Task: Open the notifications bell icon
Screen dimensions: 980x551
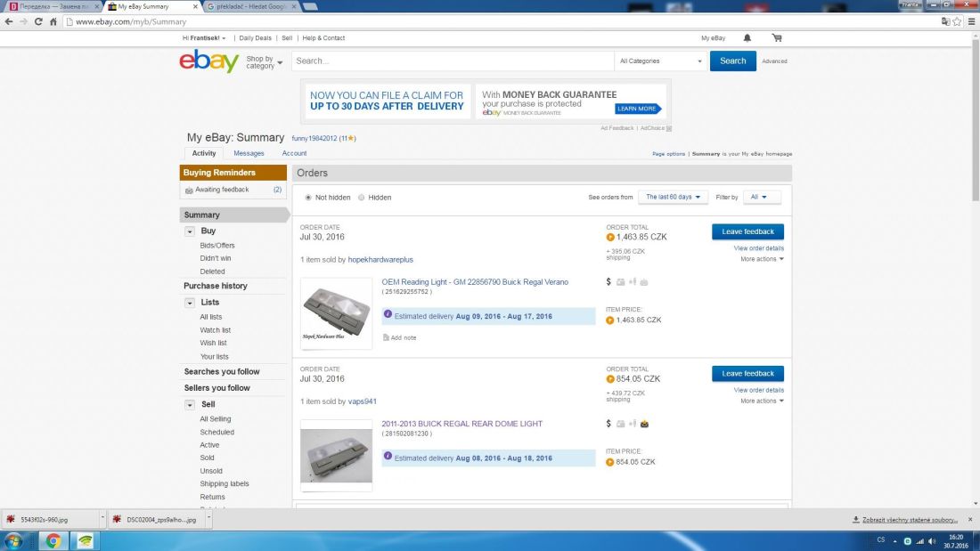Action: click(747, 38)
